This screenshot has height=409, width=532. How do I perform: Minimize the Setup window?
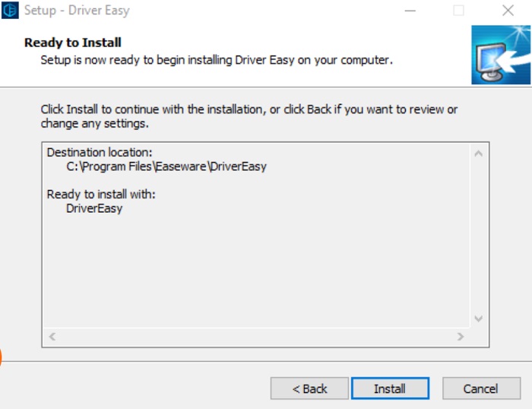(410, 11)
